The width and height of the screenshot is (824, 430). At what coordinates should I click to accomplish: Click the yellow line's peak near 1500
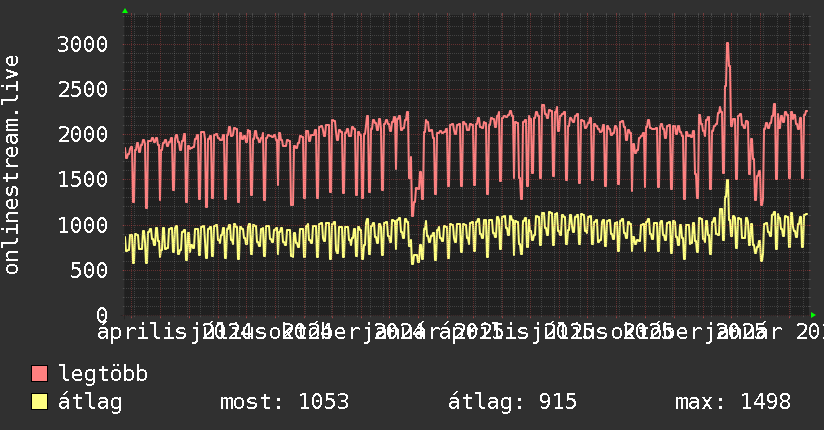(x=727, y=181)
